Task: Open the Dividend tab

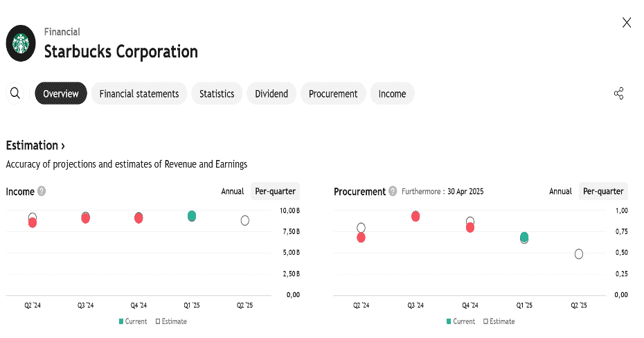Action: pyautogui.click(x=271, y=94)
